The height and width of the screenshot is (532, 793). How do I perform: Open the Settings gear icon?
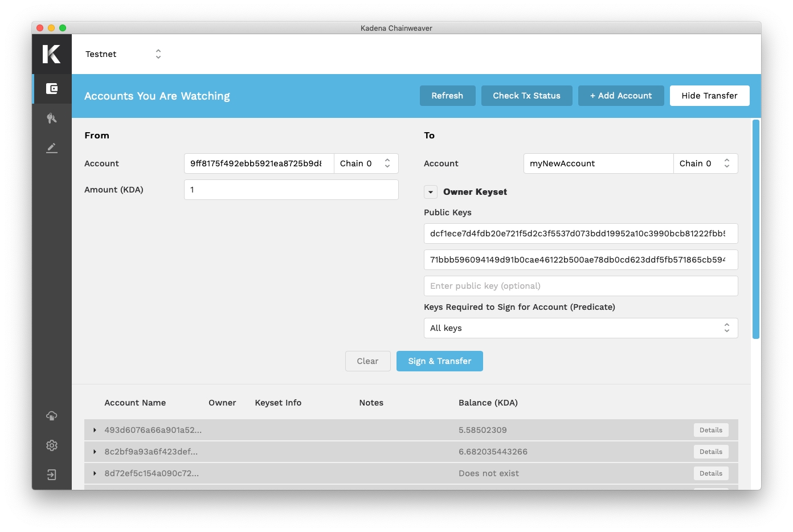(x=52, y=445)
